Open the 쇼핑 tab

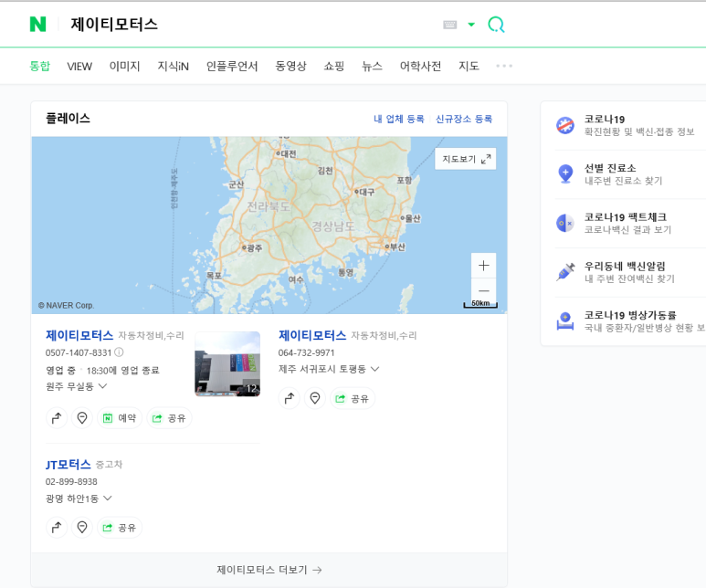click(x=334, y=66)
